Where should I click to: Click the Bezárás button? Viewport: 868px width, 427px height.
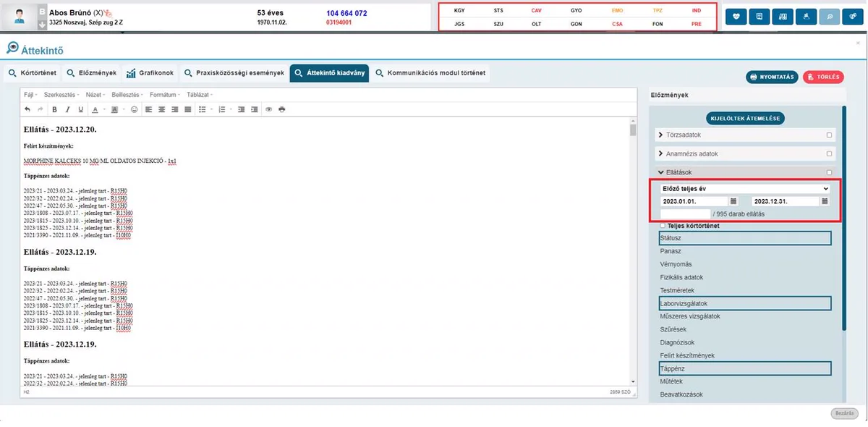[844, 413]
